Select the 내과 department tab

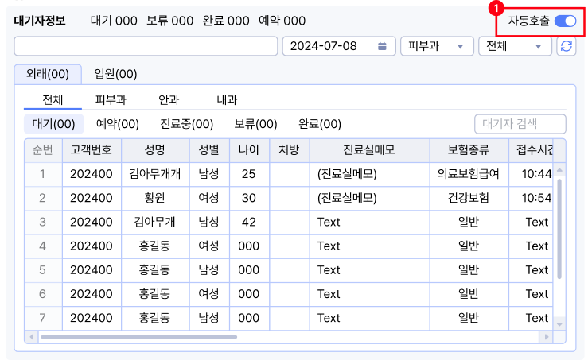[227, 100]
